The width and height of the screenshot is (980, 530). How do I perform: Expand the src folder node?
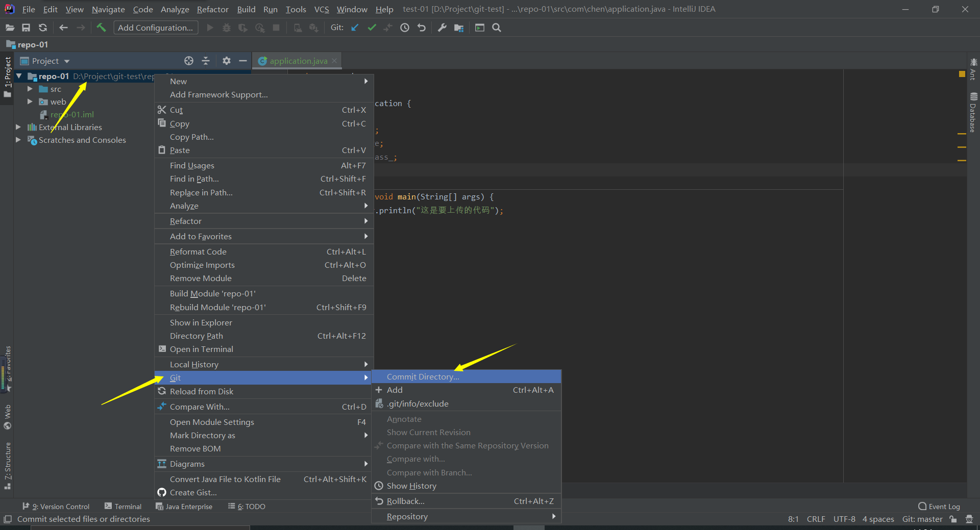click(x=30, y=89)
